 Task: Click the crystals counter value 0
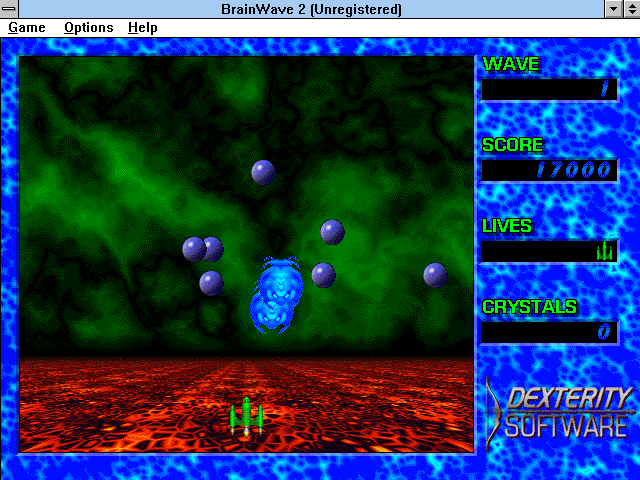604,332
